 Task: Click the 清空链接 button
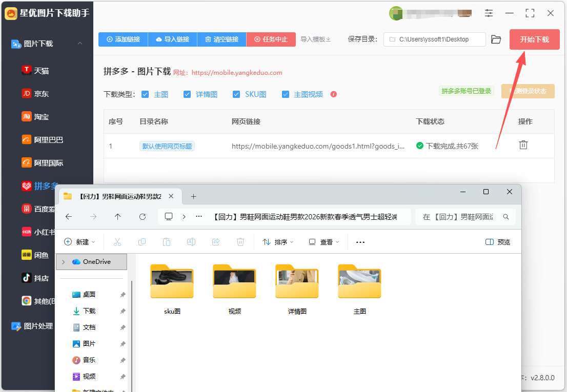coord(221,39)
